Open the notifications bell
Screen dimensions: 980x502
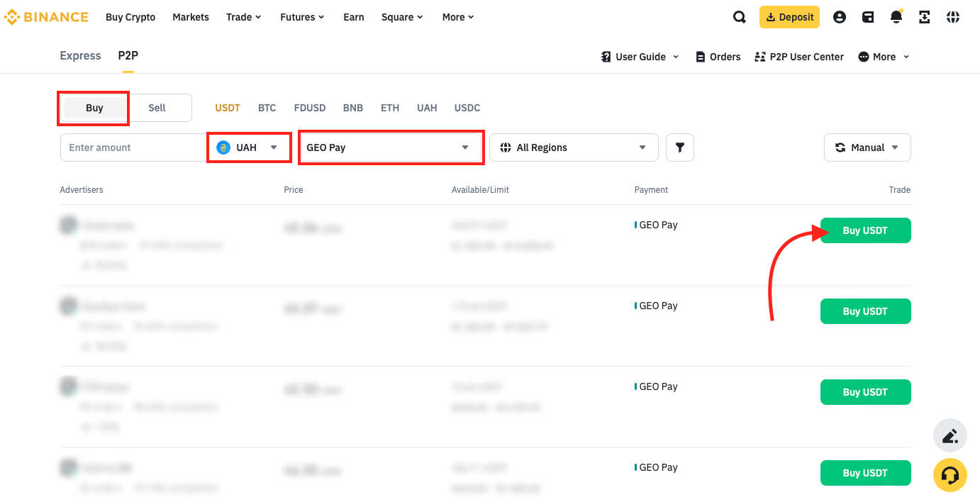(896, 17)
